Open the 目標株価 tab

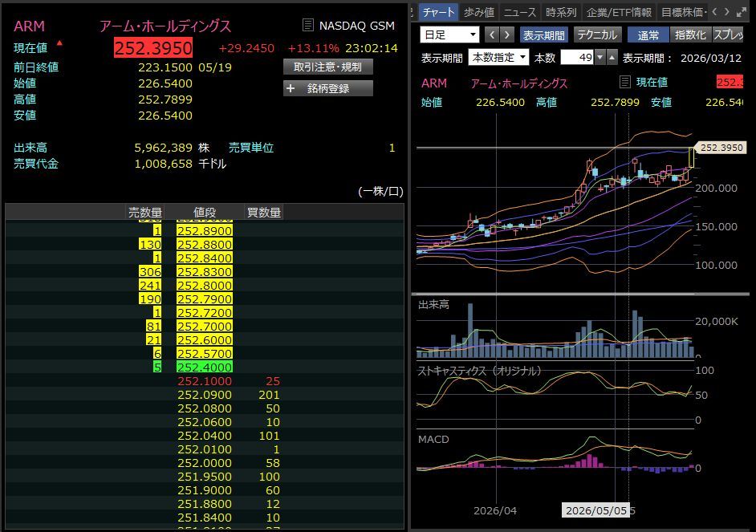pos(683,12)
